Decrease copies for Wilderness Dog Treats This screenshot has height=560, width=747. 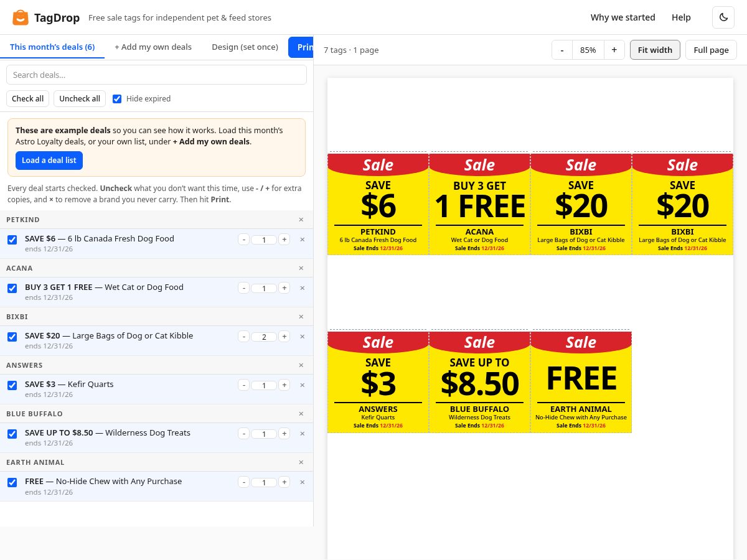(244, 434)
